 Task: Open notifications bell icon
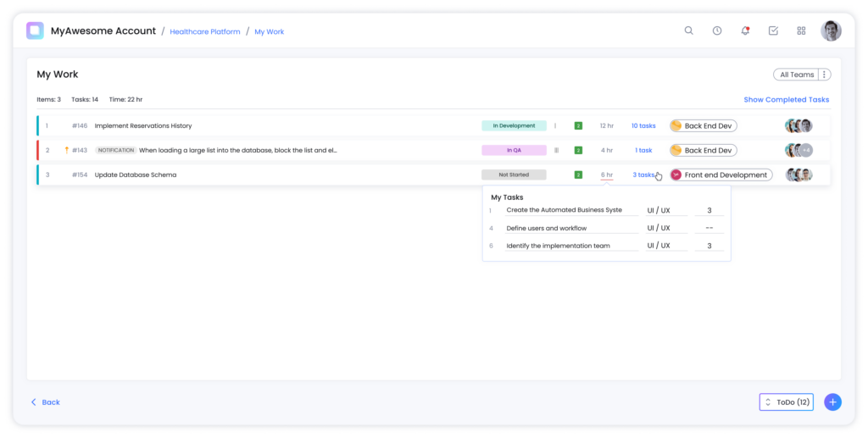(x=745, y=30)
